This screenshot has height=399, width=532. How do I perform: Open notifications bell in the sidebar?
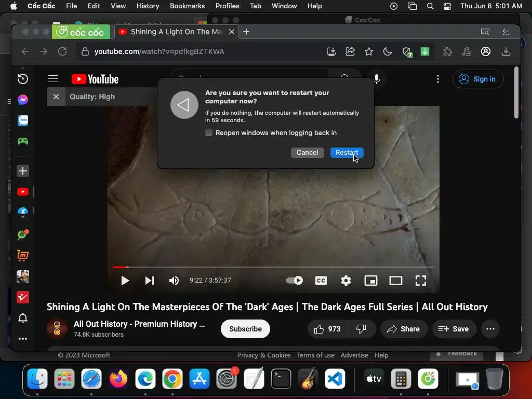[x=23, y=318]
